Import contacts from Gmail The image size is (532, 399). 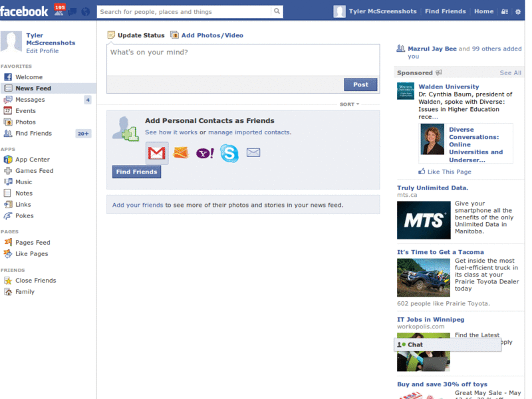coord(157,153)
